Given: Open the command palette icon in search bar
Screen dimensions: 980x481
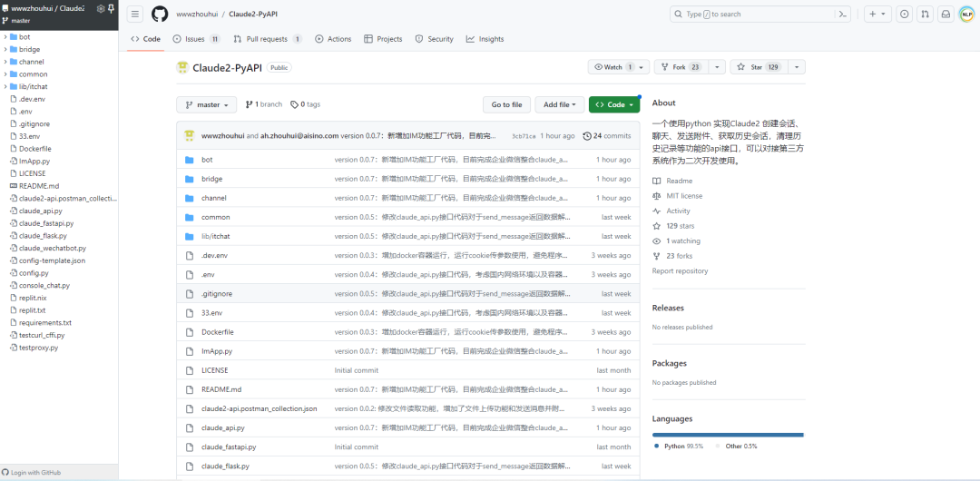Looking at the screenshot, I should (x=842, y=14).
